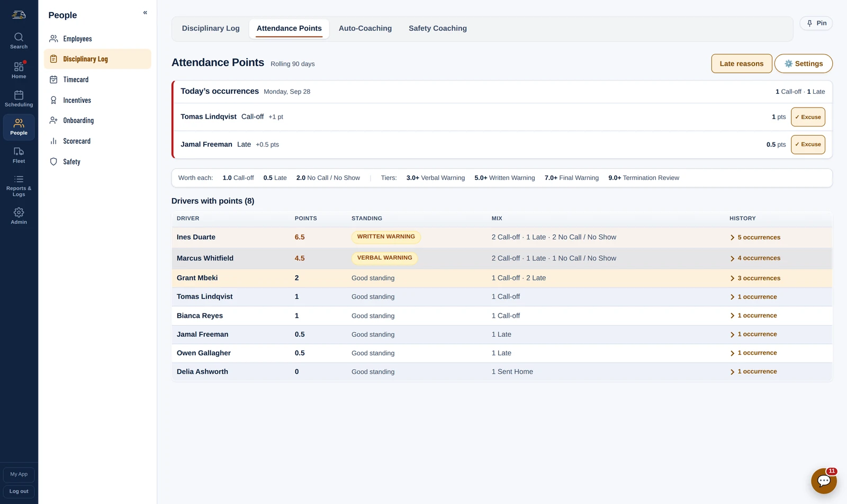The height and width of the screenshot is (504, 847).
Task: Expand Marcus Whitfield's 4 occurrences
Action: [755, 258]
